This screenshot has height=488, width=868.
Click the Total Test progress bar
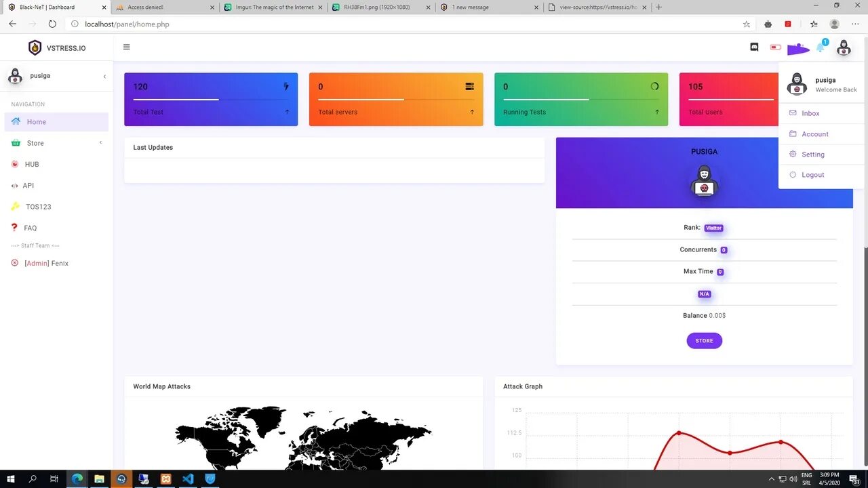(x=211, y=100)
